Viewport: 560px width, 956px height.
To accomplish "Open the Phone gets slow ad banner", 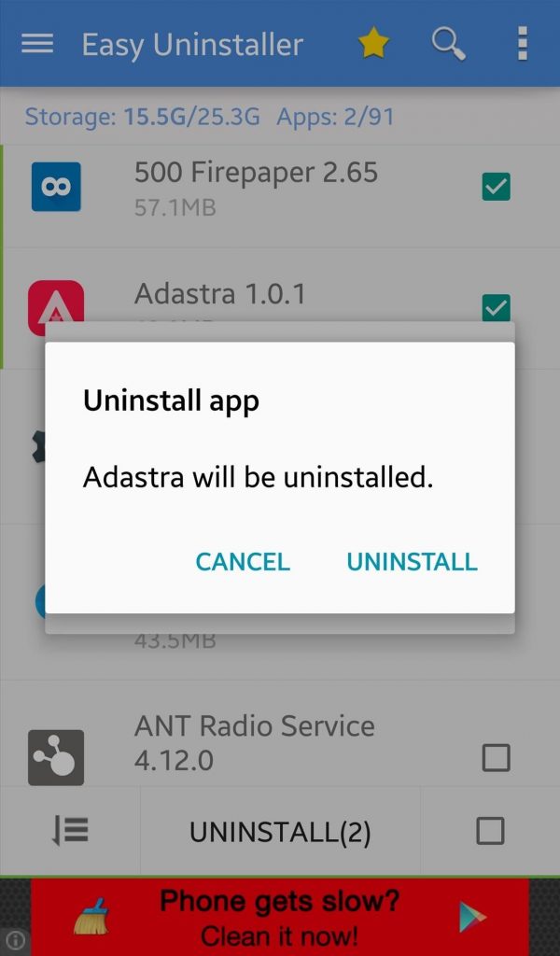I will 280,917.
